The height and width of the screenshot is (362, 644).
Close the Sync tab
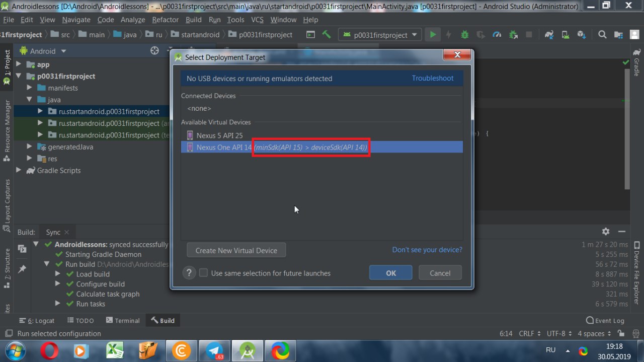67,232
